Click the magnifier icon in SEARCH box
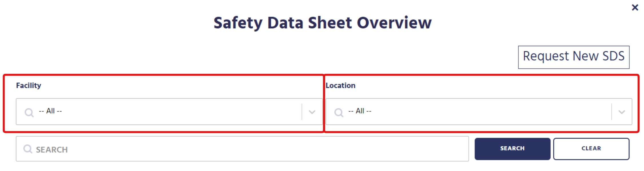644x171 pixels. 28,149
